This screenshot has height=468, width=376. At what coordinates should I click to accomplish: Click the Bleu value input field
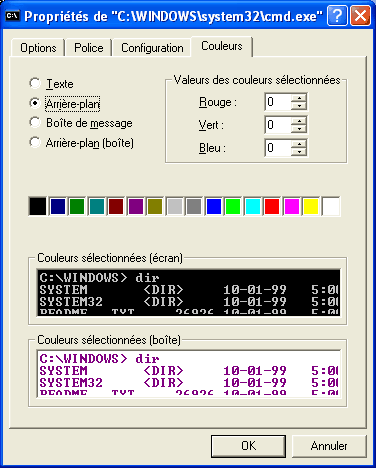(278, 148)
